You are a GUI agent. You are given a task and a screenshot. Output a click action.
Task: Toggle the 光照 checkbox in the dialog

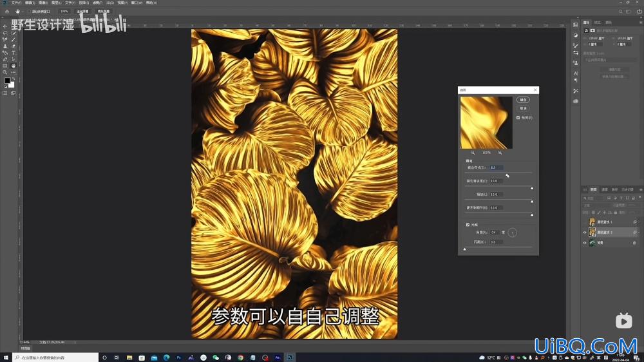tap(468, 225)
